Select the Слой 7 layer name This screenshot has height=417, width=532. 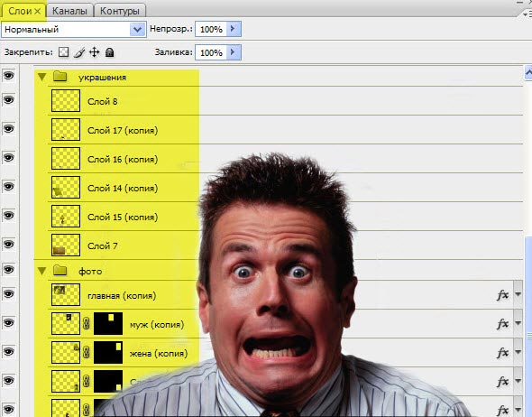(103, 246)
